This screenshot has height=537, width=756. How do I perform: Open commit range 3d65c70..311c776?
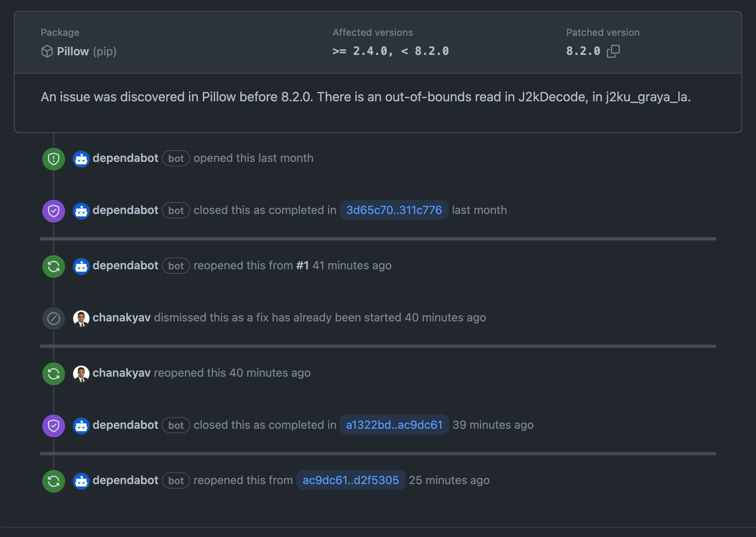[394, 210]
